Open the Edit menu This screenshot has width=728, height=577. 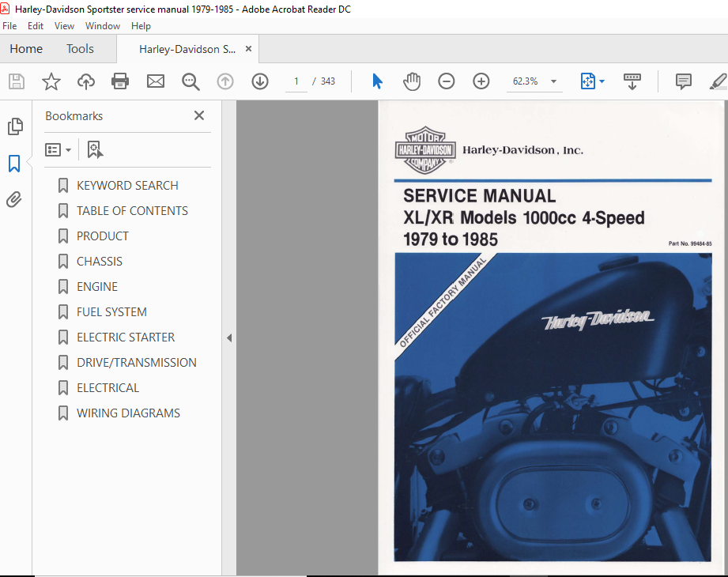[36, 26]
